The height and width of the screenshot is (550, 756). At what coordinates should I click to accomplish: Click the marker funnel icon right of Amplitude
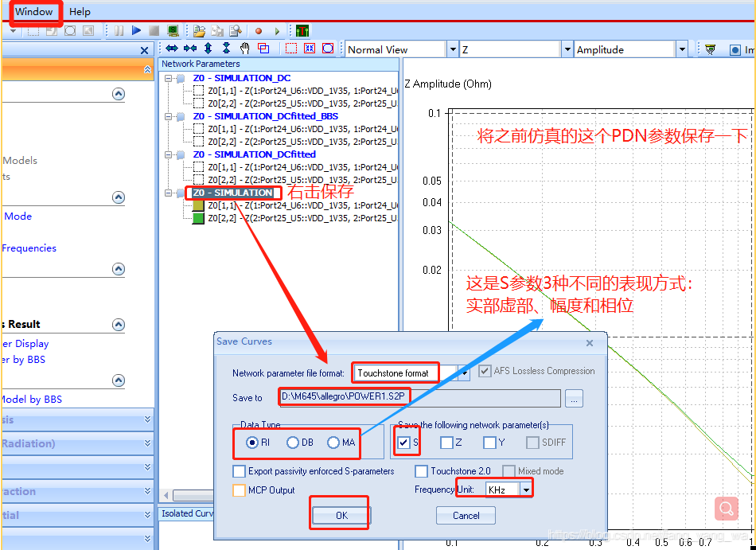710,49
